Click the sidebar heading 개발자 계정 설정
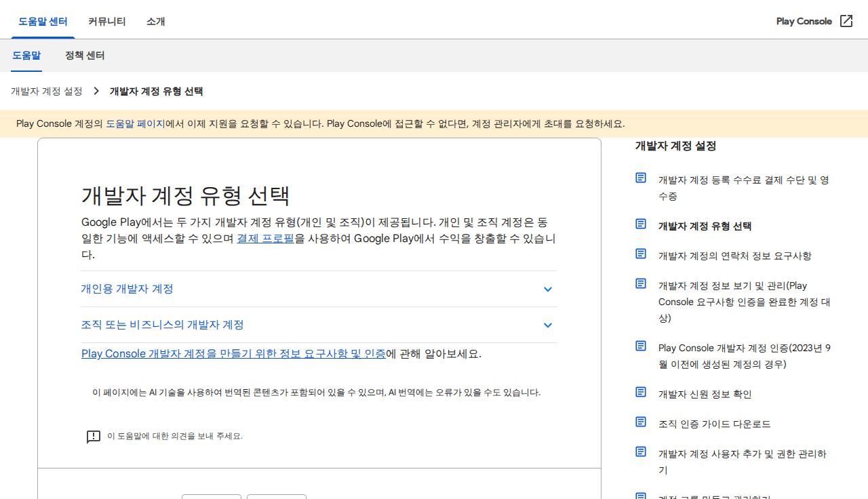 pos(675,146)
